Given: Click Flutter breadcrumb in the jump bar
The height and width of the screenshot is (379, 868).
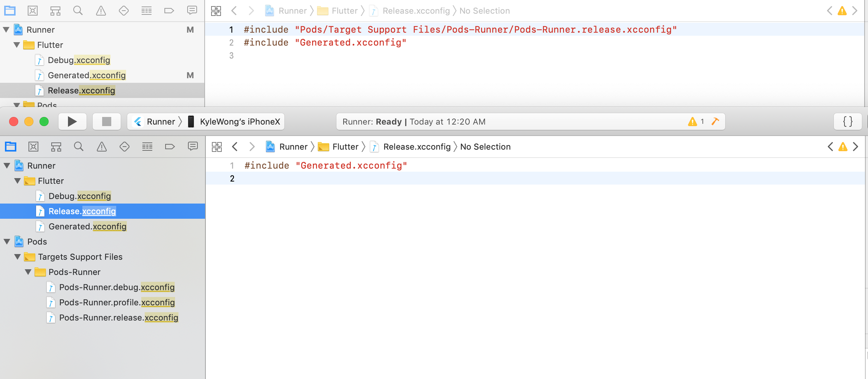Looking at the screenshot, I should point(345,147).
